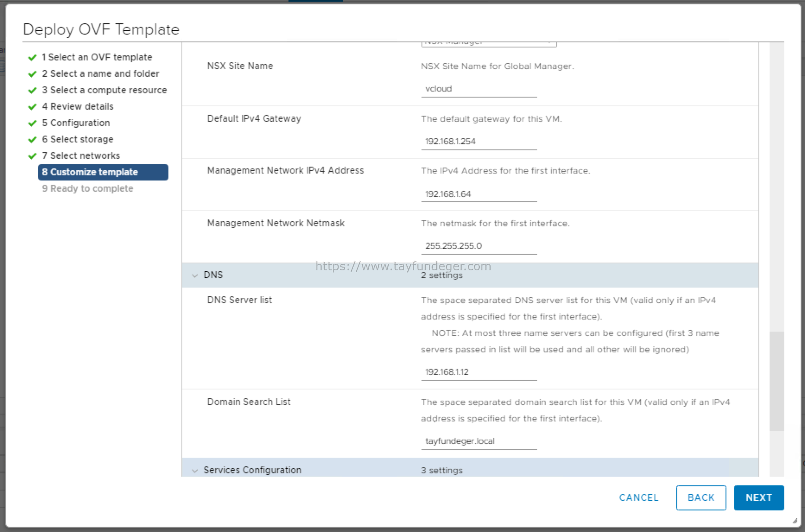The width and height of the screenshot is (805, 532).
Task: Click the green checkmark beside Select a name and folder
Action: (x=32, y=74)
